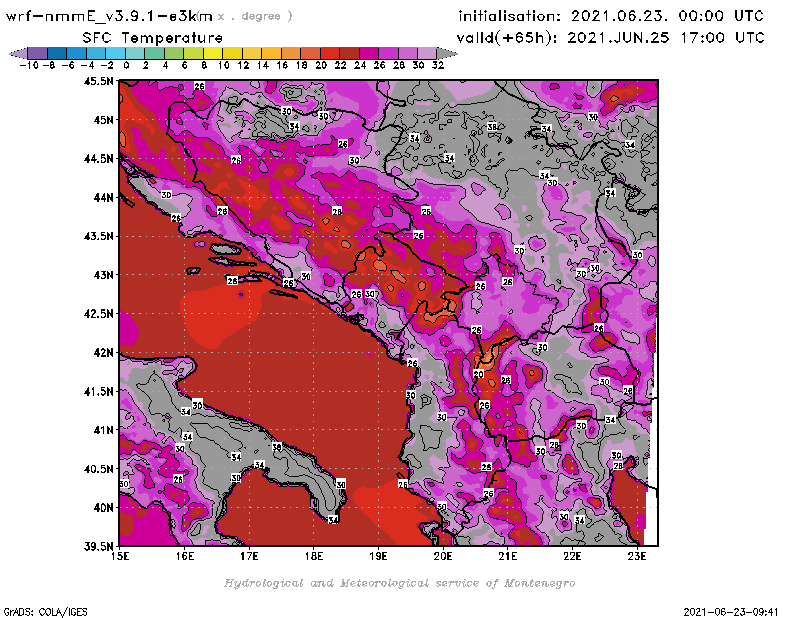Click the 15E longitude axis label
This screenshot has height=618, width=800.
[120, 556]
